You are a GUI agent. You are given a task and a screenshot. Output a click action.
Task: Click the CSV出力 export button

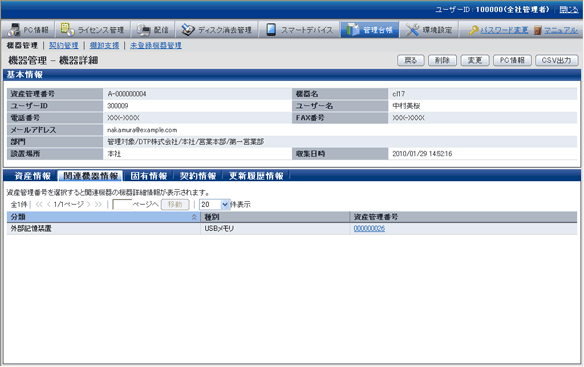click(x=556, y=60)
